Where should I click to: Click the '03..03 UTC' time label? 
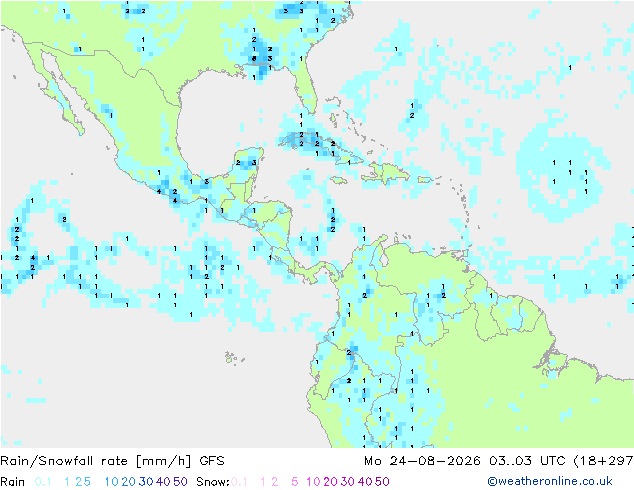526,461
